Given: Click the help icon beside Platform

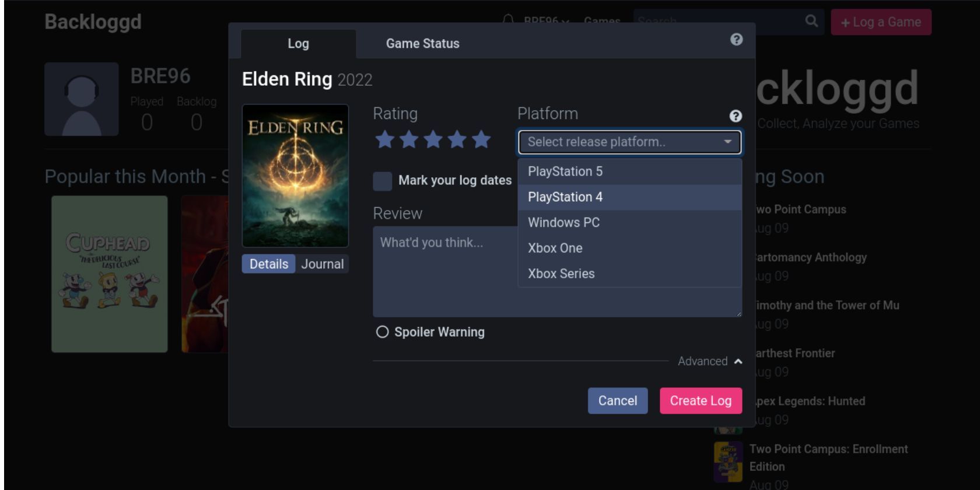Looking at the screenshot, I should [736, 116].
